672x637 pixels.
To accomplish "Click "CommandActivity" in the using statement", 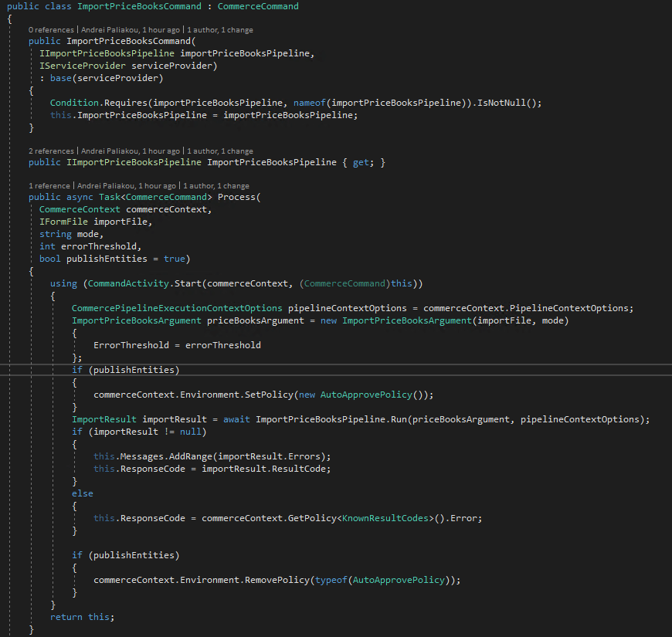I will click(x=128, y=283).
